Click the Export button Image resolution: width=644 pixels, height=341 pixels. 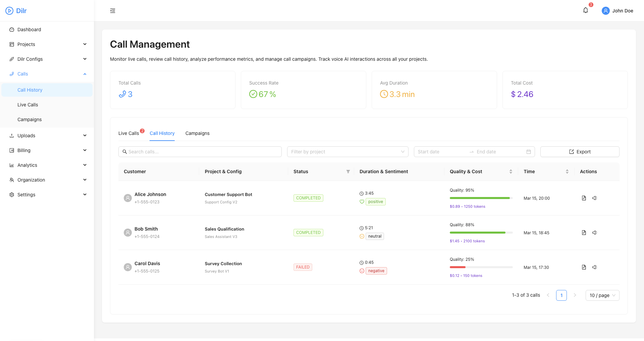(580, 152)
